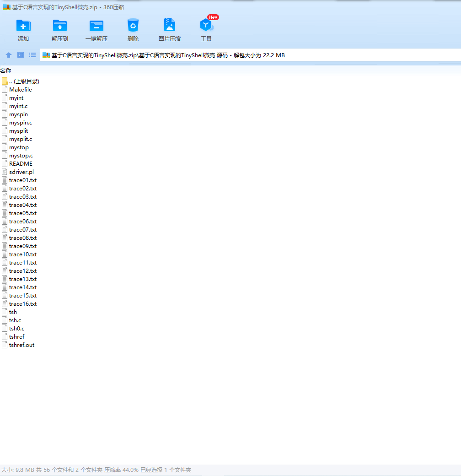This screenshot has width=461, height=476.
Task: Click the status bar compression info text
Action: coord(96,470)
